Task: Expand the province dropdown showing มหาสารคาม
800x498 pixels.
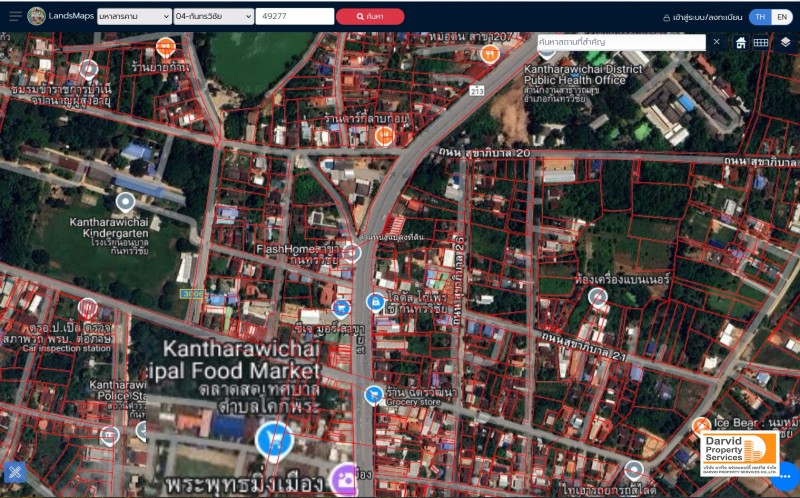Action: click(x=134, y=17)
